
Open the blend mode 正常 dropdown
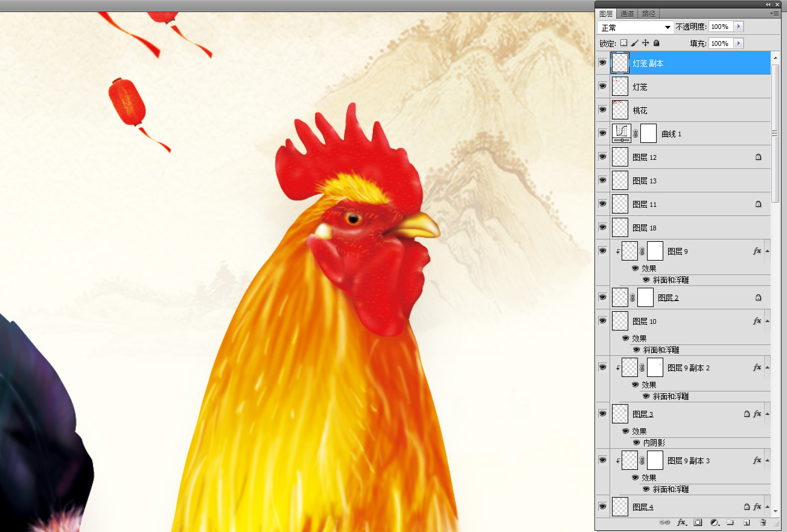635,27
